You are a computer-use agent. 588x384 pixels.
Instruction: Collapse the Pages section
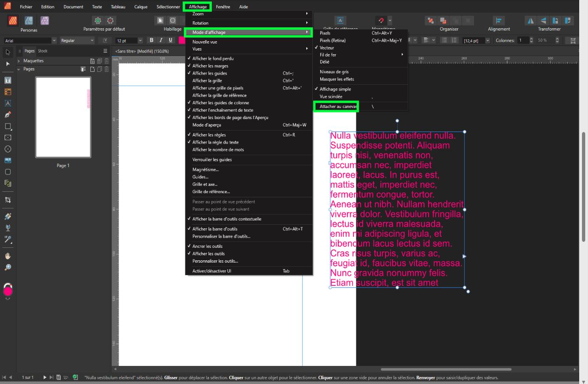(19, 69)
